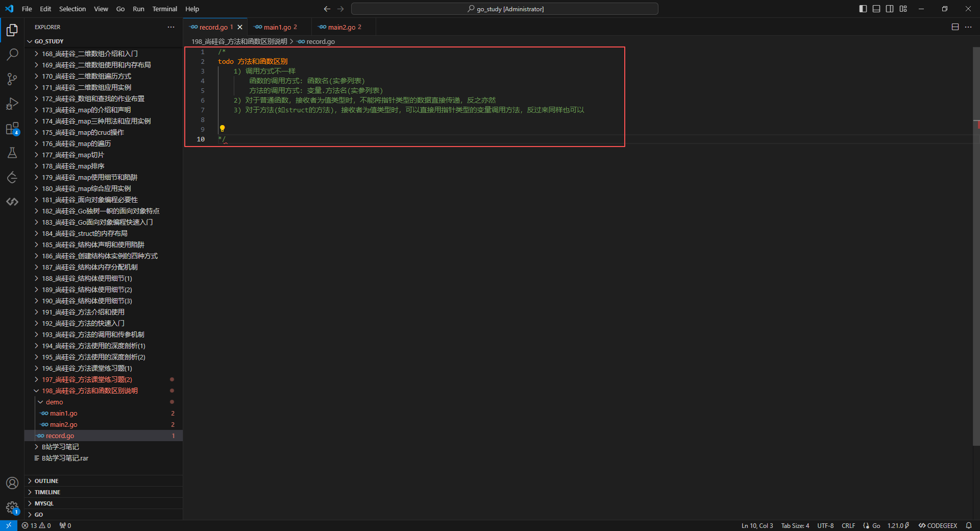Click the Split Editor icon

tap(955, 27)
